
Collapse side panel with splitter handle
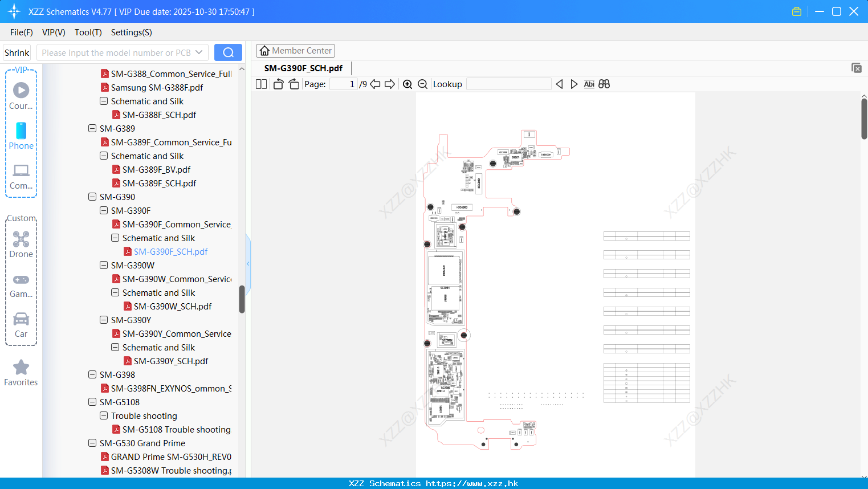click(248, 264)
